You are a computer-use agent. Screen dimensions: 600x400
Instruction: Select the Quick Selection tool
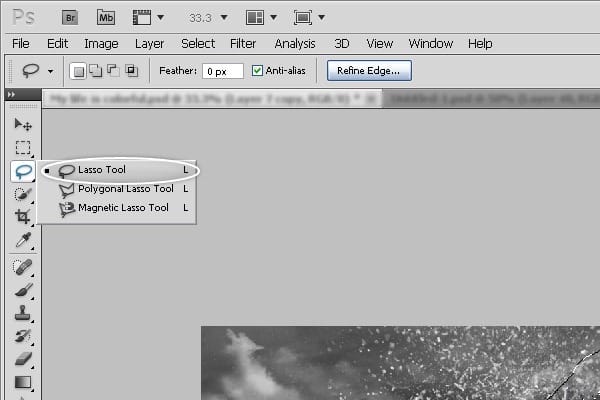(23, 194)
